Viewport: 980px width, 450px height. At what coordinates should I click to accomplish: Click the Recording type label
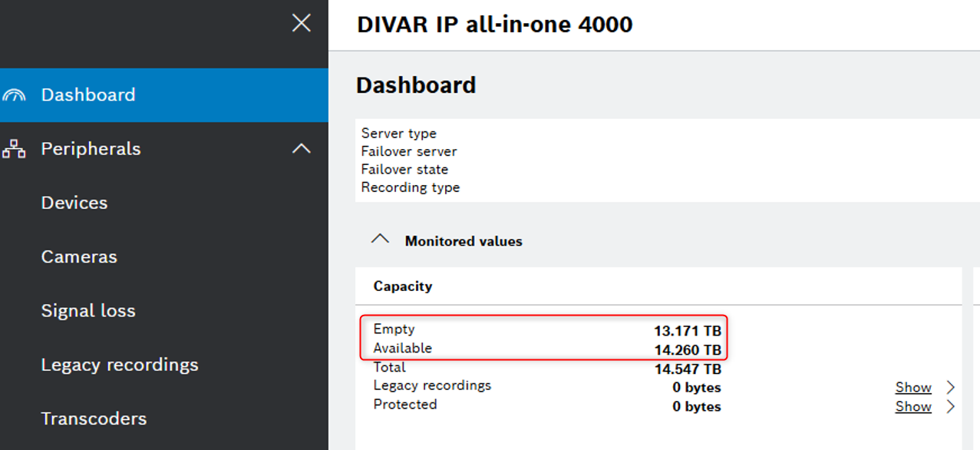[x=411, y=187]
